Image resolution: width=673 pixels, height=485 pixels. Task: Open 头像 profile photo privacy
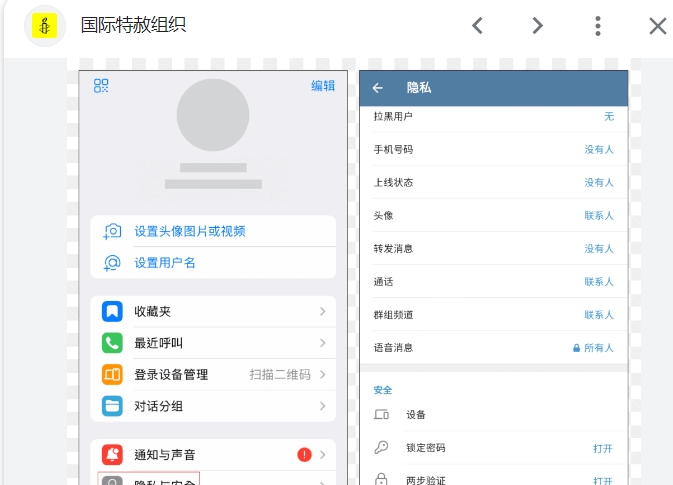tap(494, 215)
